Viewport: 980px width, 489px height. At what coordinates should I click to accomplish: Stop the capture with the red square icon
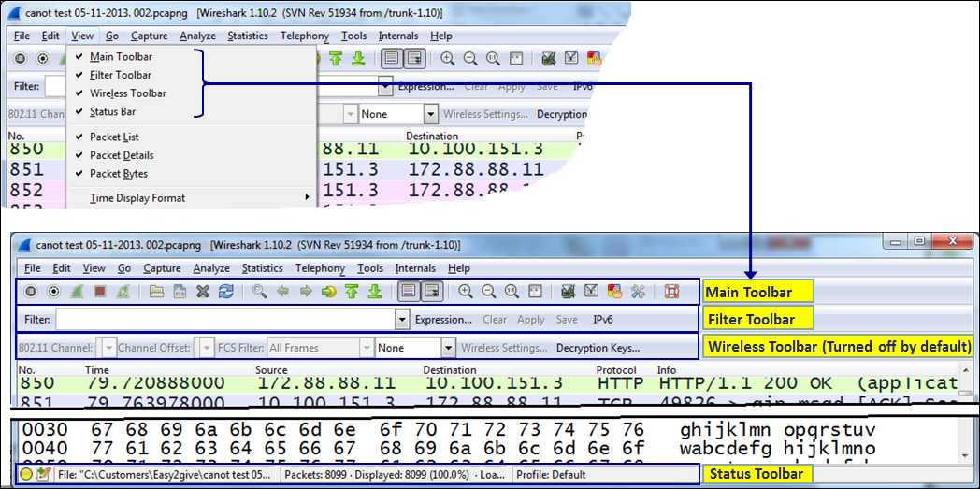pos(99,291)
